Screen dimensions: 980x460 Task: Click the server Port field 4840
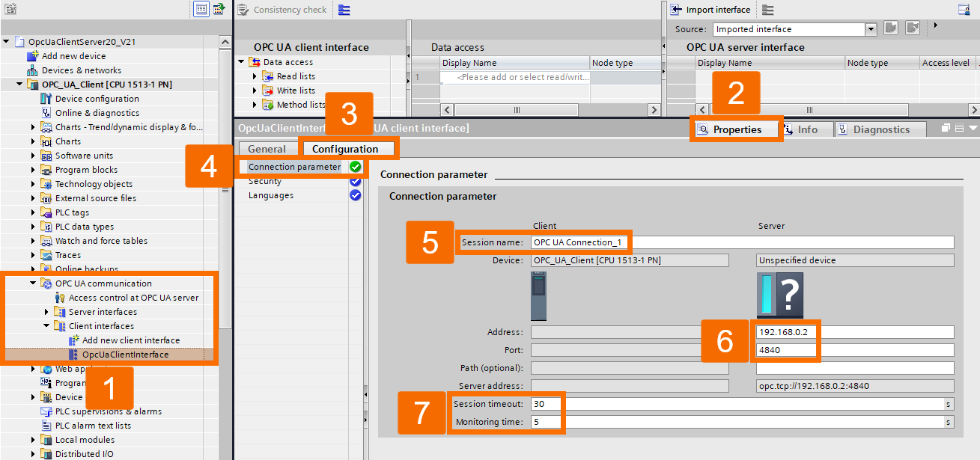click(855, 350)
